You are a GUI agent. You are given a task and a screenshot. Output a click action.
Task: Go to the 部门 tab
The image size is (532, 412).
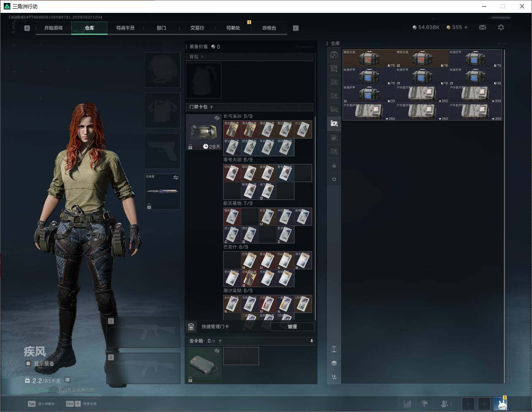[161, 28]
